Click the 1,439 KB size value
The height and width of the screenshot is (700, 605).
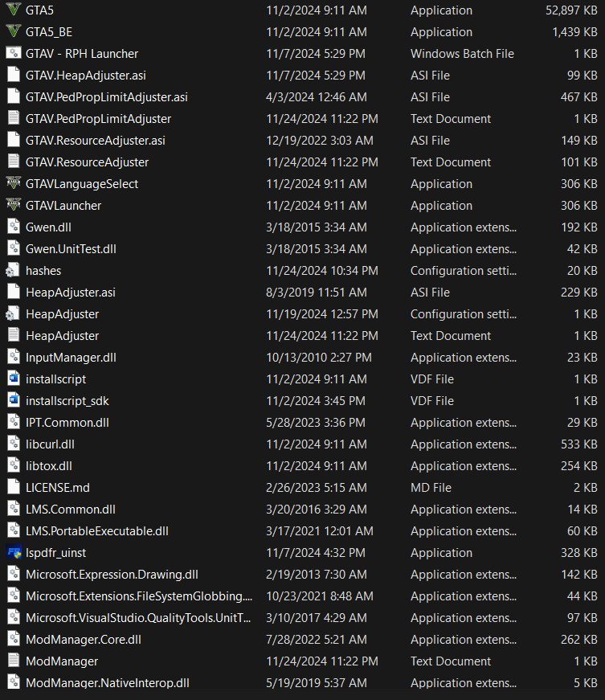(574, 32)
